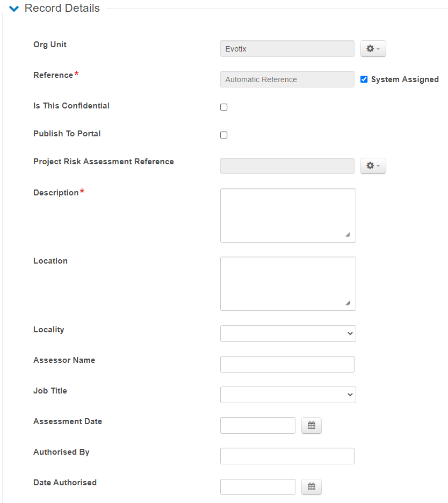The height and width of the screenshot is (503, 448).
Task: Open the Date Authorised calendar picker
Action: pyautogui.click(x=311, y=487)
